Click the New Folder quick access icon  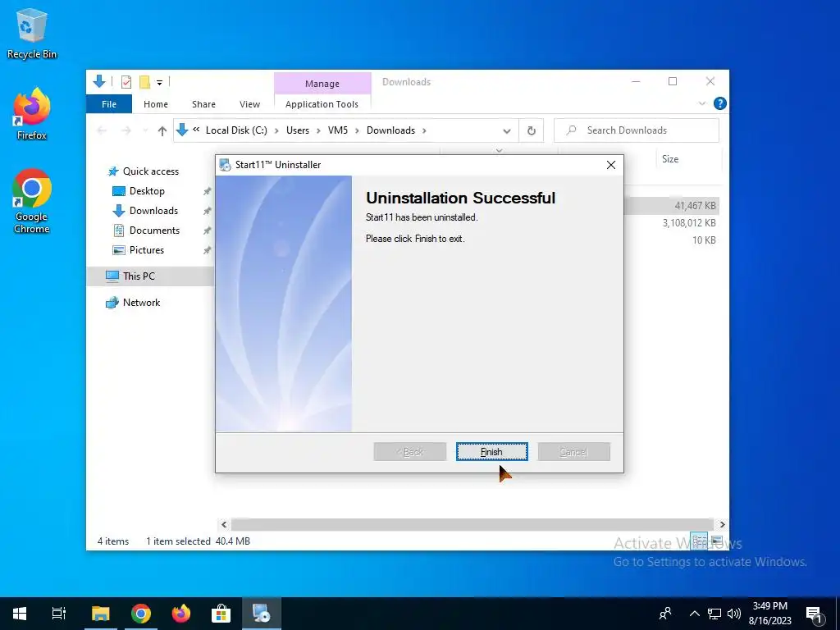(x=144, y=81)
